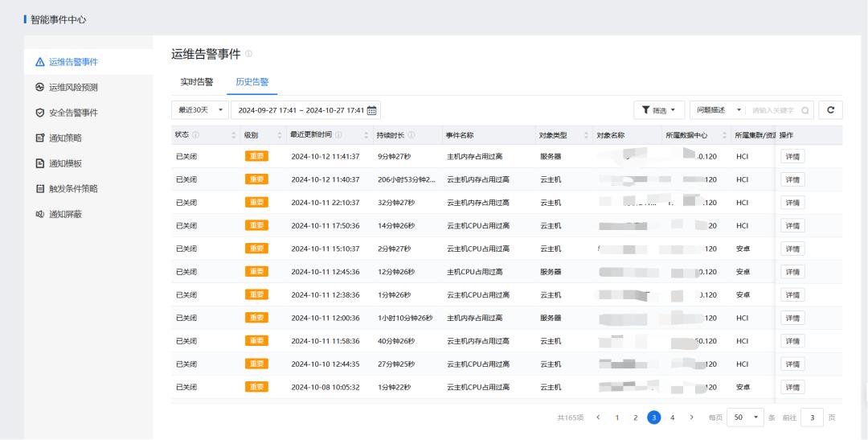Image resolution: width=868 pixels, height=440 pixels.
Task: Open 通知模板 in sidebar
Action: click(x=88, y=163)
